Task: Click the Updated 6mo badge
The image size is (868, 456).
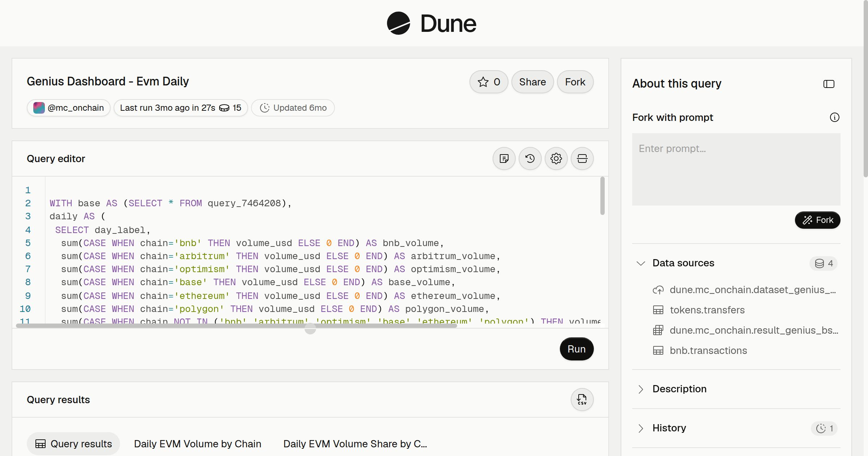Action: tap(293, 108)
